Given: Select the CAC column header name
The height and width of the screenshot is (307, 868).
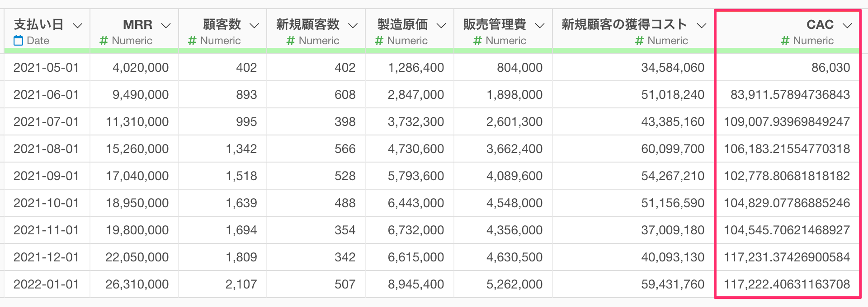Looking at the screenshot, I should pyautogui.click(x=820, y=24).
